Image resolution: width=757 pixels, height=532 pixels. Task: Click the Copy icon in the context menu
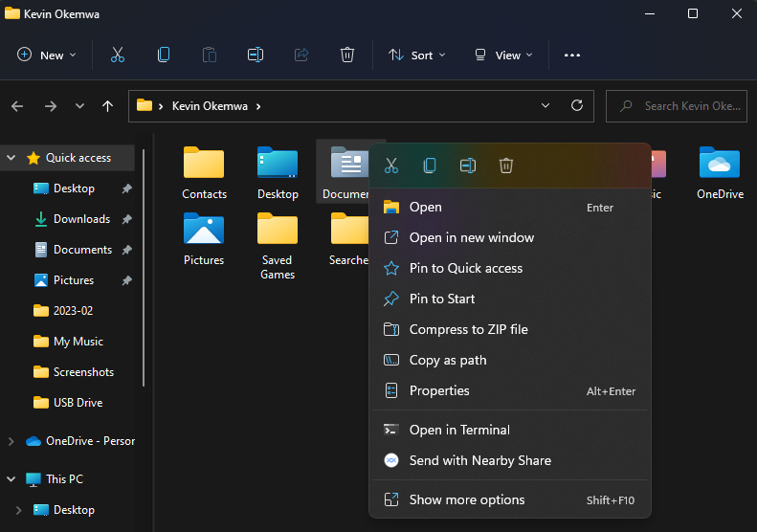click(430, 166)
